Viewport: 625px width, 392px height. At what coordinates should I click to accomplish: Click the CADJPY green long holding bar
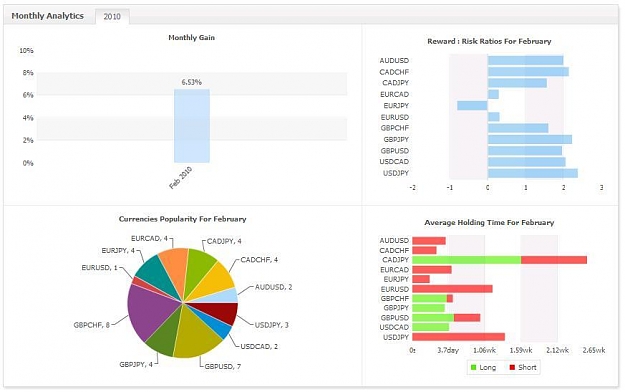467,260
